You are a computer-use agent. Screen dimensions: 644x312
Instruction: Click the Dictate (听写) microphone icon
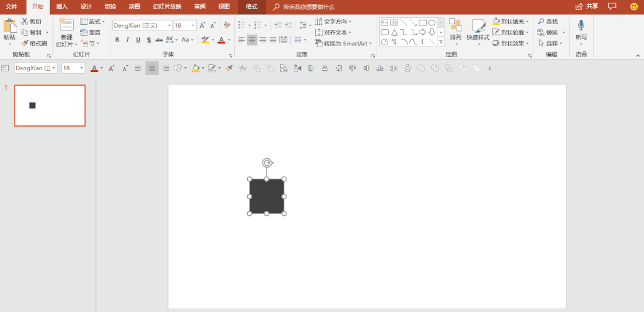[x=581, y=25]
